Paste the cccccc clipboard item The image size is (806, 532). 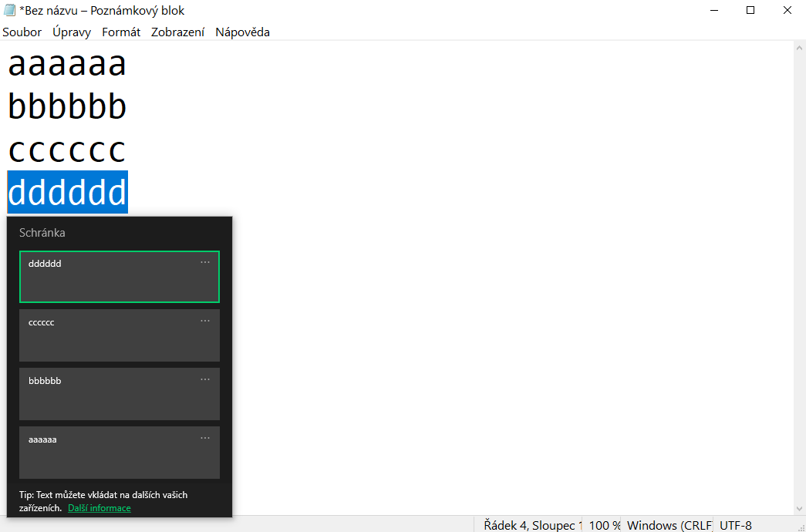pyautogui.click(x=108, y=338)
